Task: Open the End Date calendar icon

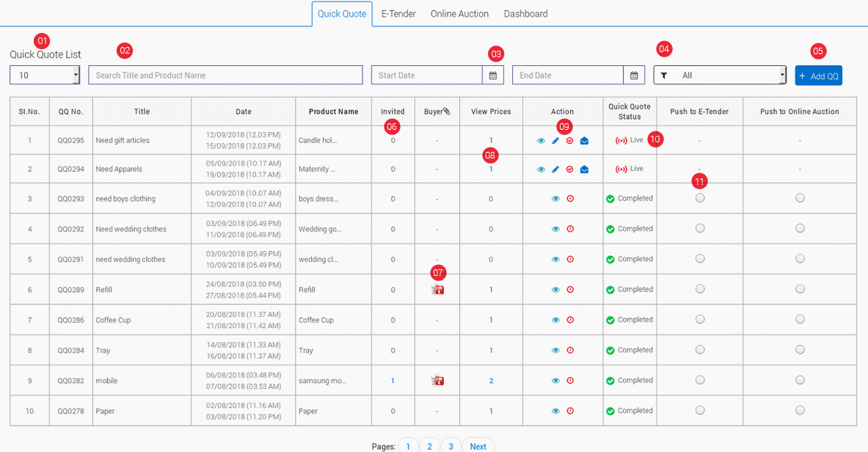Action: pyautogui.click(x=634, y=76)
